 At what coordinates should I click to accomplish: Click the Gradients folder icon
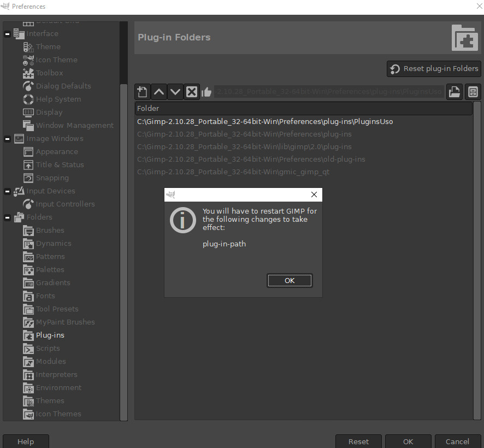(28, 283)
